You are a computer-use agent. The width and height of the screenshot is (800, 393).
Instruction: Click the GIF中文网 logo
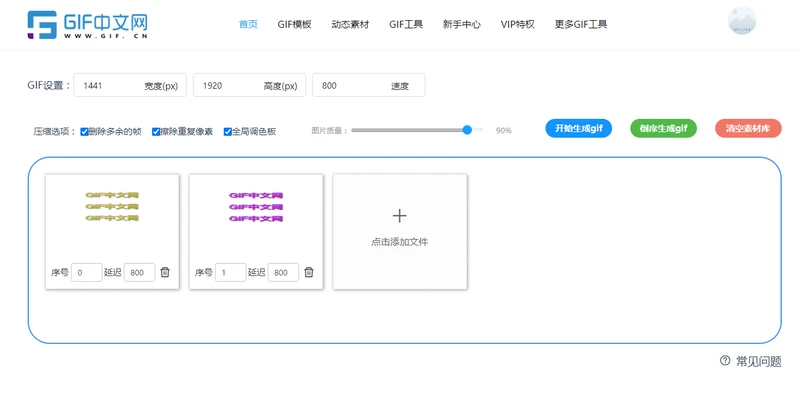point(88,25)
